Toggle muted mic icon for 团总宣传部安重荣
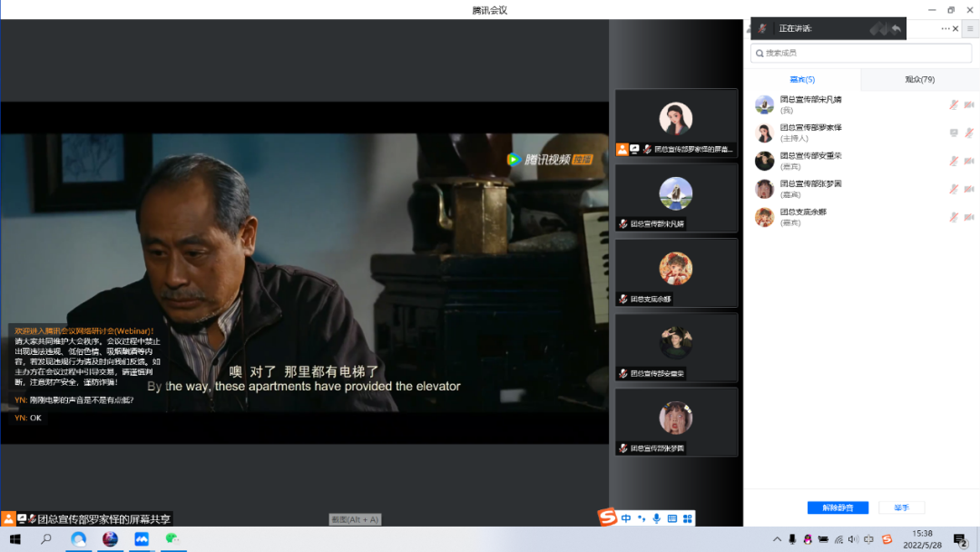The width and height of the screenshot is (980, 552). 954,161
